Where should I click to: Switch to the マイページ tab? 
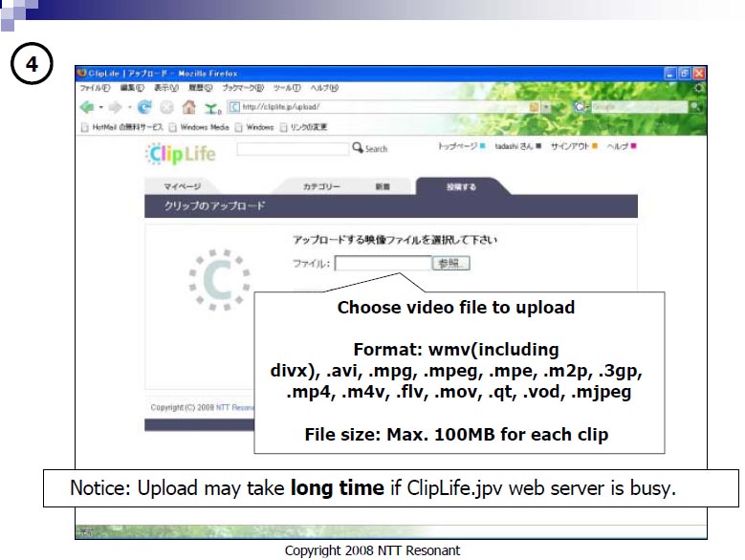pyautogui.click(x=182, y=186)
